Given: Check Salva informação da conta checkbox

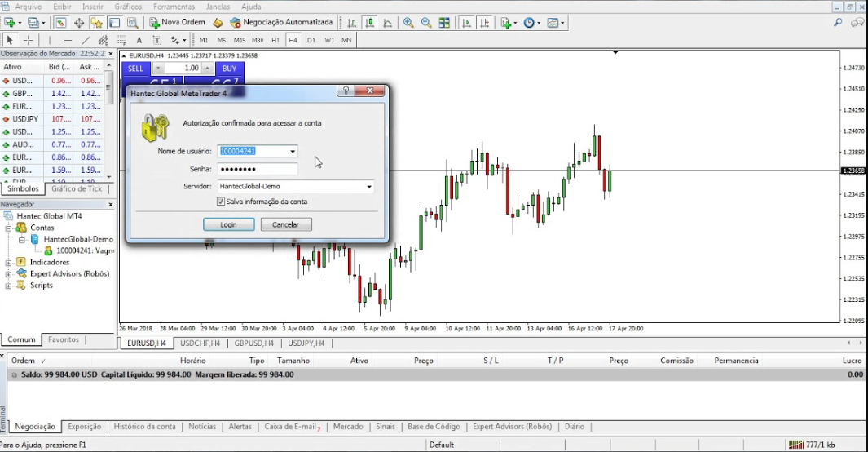Looking at the screenshot, I should click(x=221, y=202).
